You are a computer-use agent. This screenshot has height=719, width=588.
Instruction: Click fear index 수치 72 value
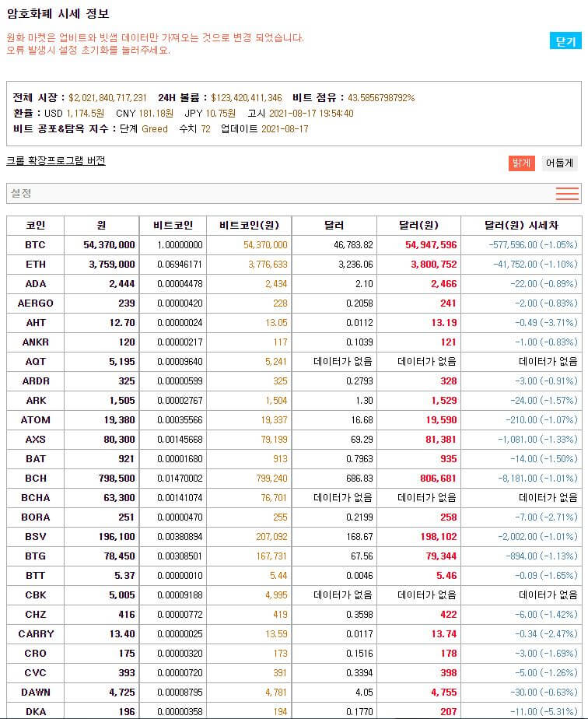coord(206,129)
